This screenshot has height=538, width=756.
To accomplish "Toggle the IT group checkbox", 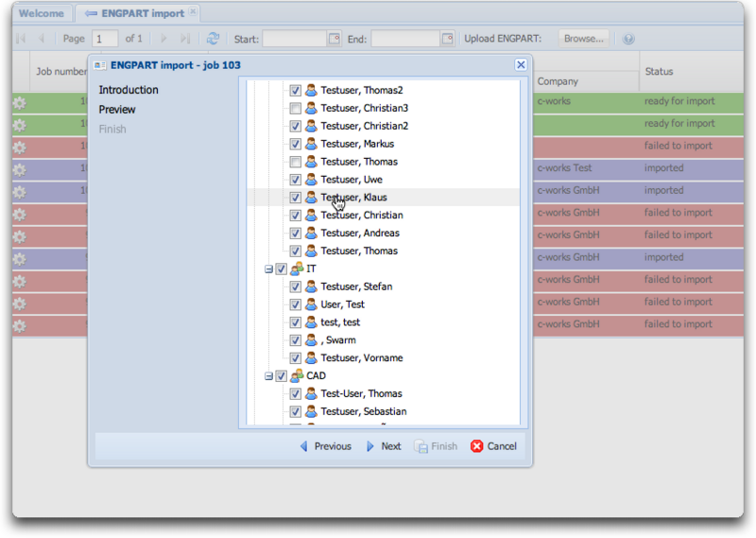I will 281,269.
